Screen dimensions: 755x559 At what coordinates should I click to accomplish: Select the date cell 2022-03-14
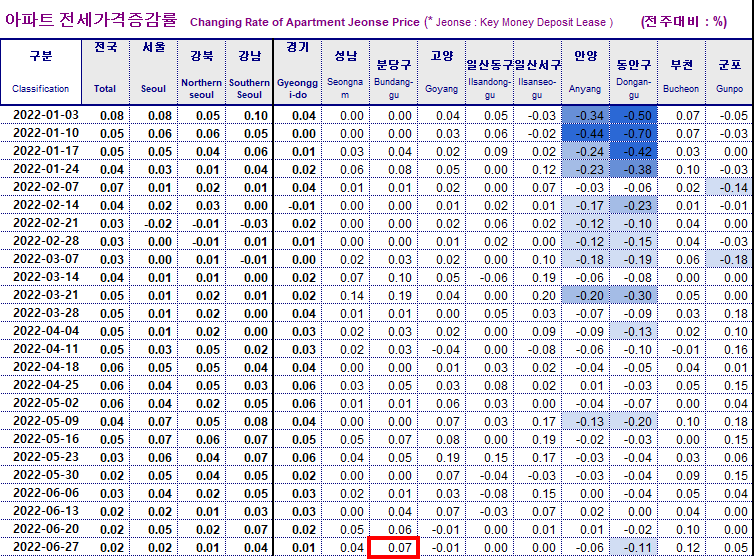coord(46,277)
